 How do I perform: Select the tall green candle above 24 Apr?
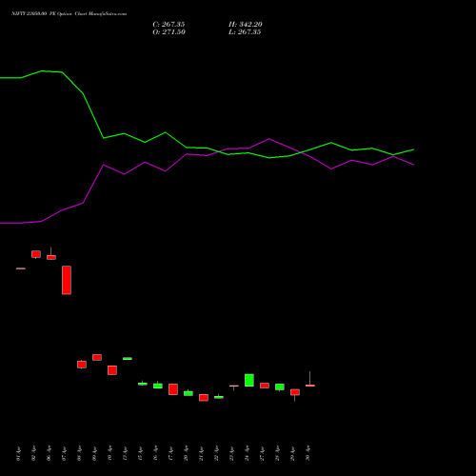(249, 380)
